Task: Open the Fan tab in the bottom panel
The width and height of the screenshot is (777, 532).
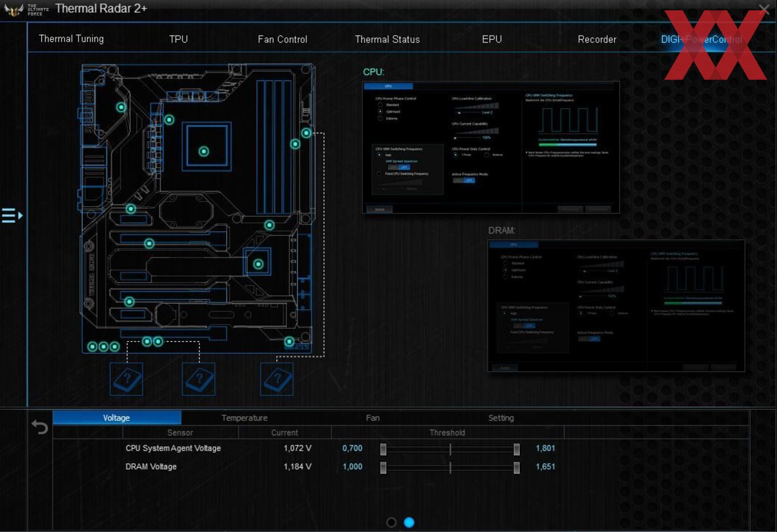Action: click(373, 418)
